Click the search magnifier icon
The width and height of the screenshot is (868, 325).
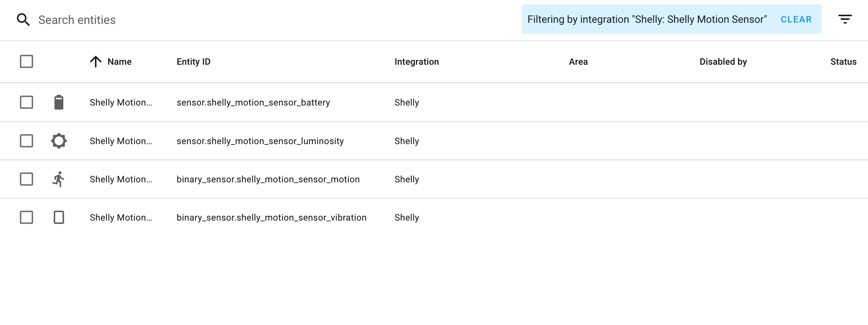(x=23, y=19)
